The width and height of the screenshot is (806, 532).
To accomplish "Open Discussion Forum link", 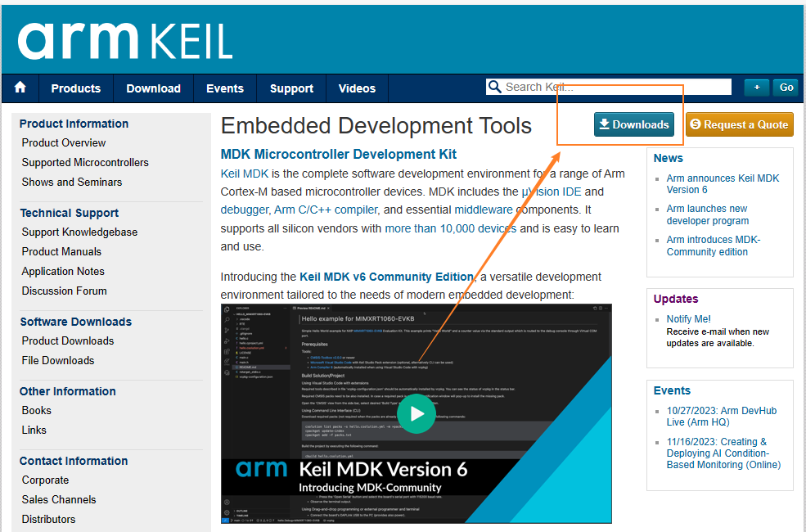I will click(x=65, y=291).
